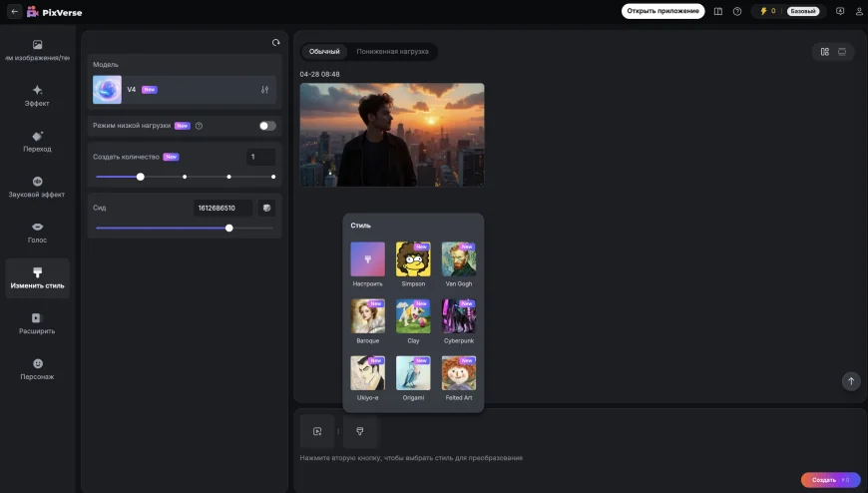868x493 pixels.
Task: Open the style picker button in prompt area
Action: 359,431
